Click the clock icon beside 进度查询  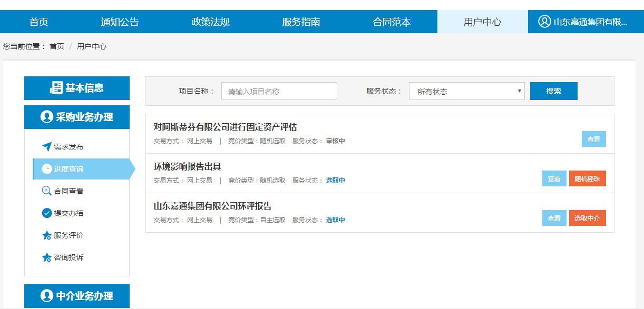(x=47, y=169)
